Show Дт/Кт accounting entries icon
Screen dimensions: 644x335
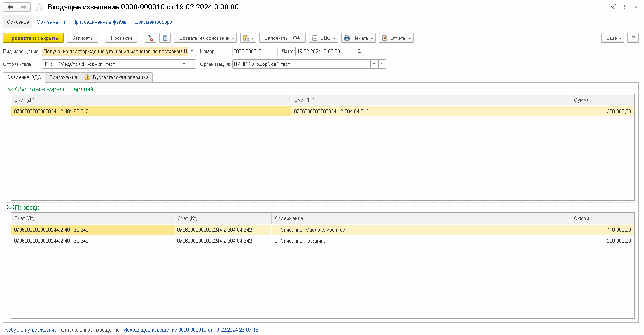point(150,38)
